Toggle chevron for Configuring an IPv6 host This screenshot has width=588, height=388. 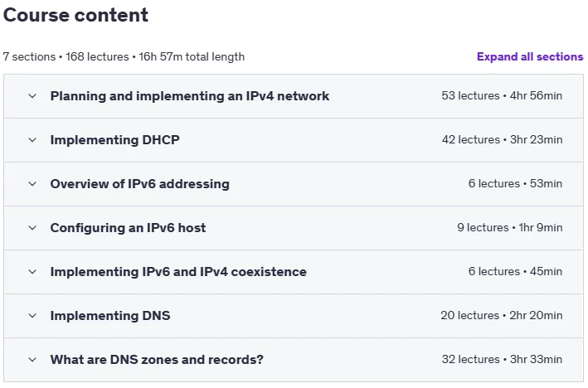[32, 227]
